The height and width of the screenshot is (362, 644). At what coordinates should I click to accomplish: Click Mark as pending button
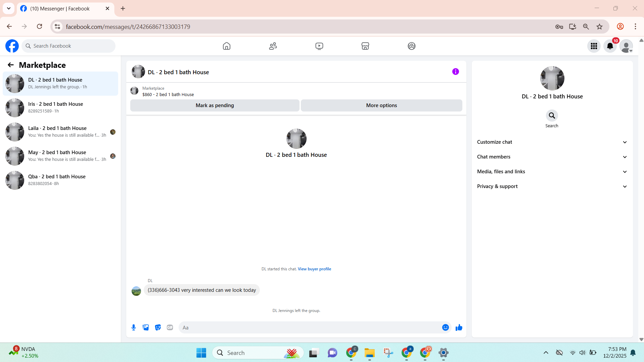pos(215,105)
